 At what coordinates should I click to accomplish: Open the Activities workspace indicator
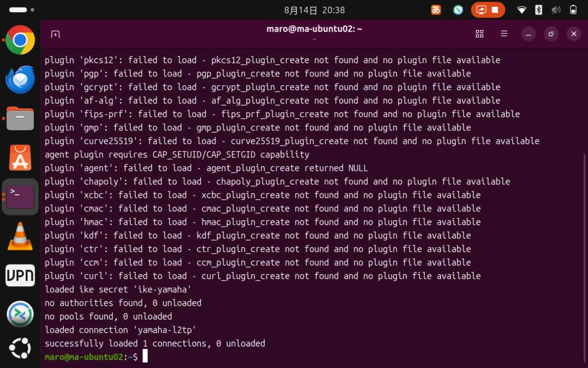click(x=22, y=10)
